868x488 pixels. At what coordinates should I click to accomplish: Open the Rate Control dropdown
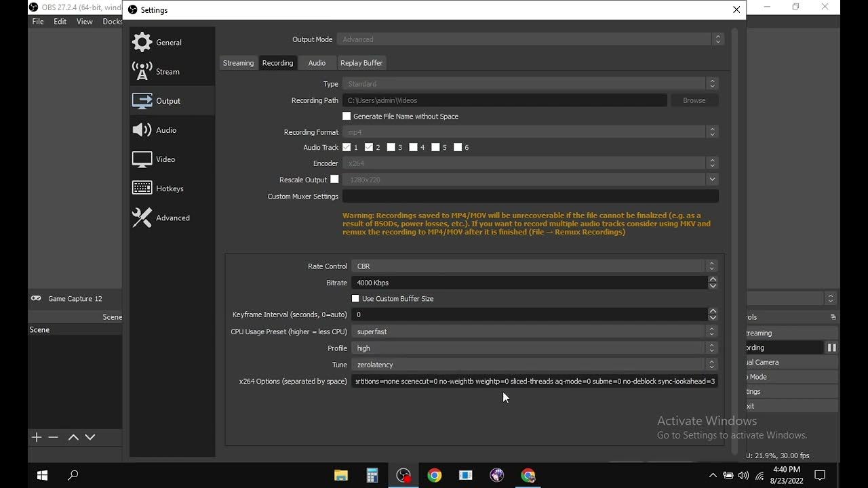tap(534, 266)
